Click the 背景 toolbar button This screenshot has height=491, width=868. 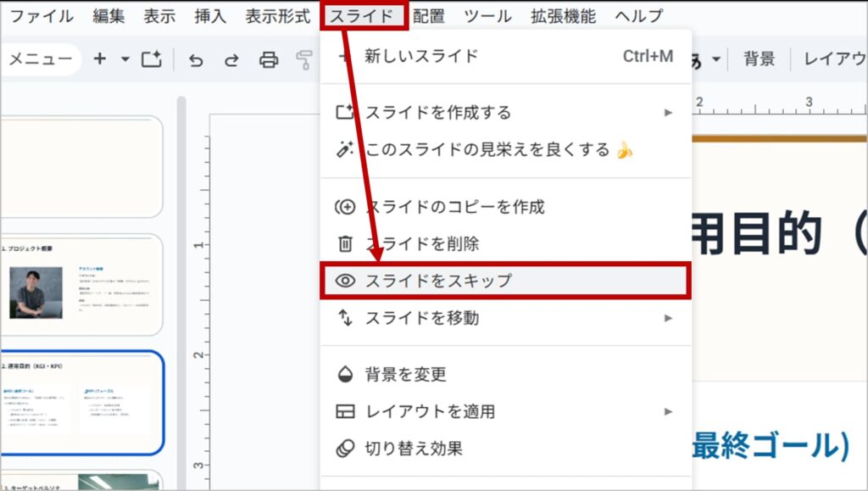[759, 59]
